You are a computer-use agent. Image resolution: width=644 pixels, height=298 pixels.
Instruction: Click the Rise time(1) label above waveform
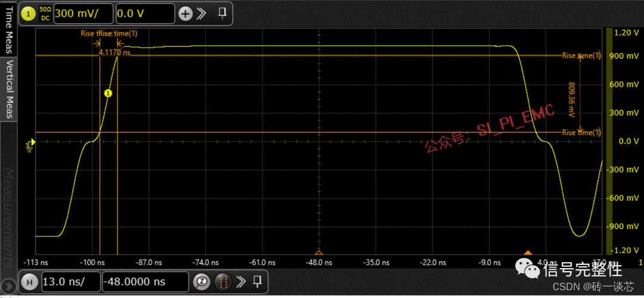(118, 34)
